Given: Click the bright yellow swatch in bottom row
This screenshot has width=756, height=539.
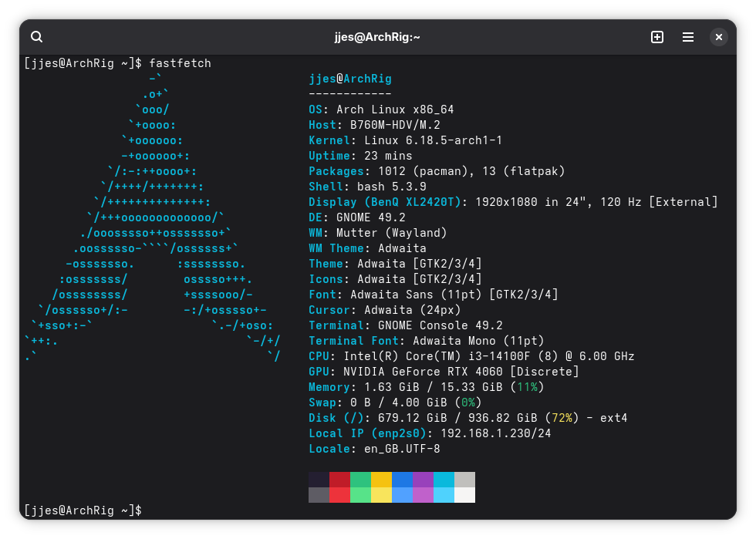Looking at the screenshot, I should coord(381,495).
